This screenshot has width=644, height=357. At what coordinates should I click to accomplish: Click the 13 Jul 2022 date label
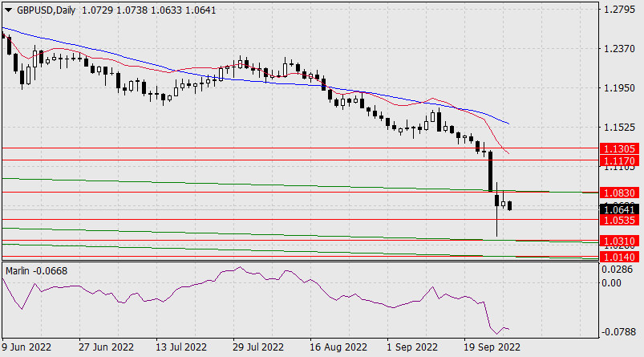pos(181,347)
